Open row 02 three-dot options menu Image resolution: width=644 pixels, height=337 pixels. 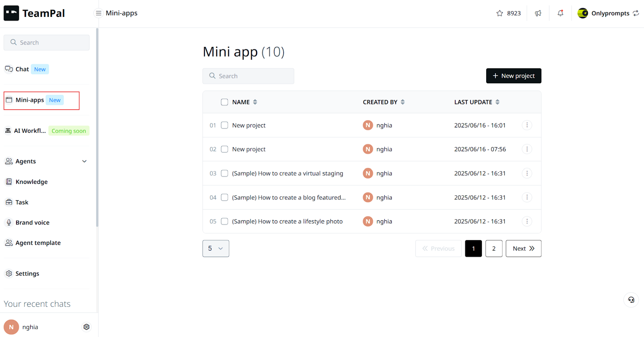click(527, 149)
